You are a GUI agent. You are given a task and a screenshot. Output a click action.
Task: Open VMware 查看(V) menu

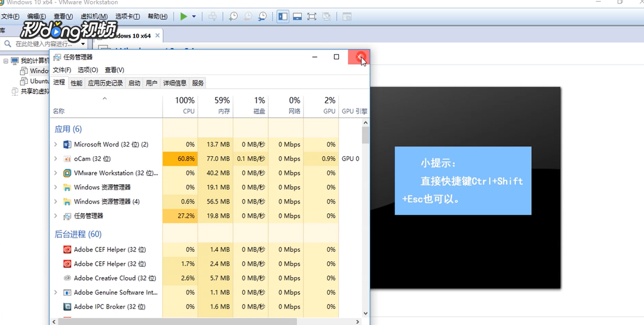[x=63, y=17]
